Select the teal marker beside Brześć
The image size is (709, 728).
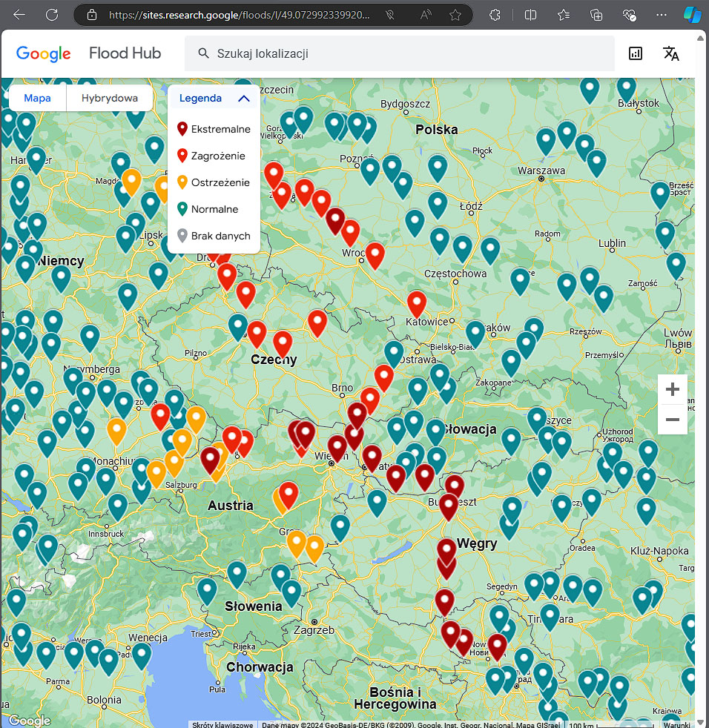pyautogui.click(x=660, y=194)
